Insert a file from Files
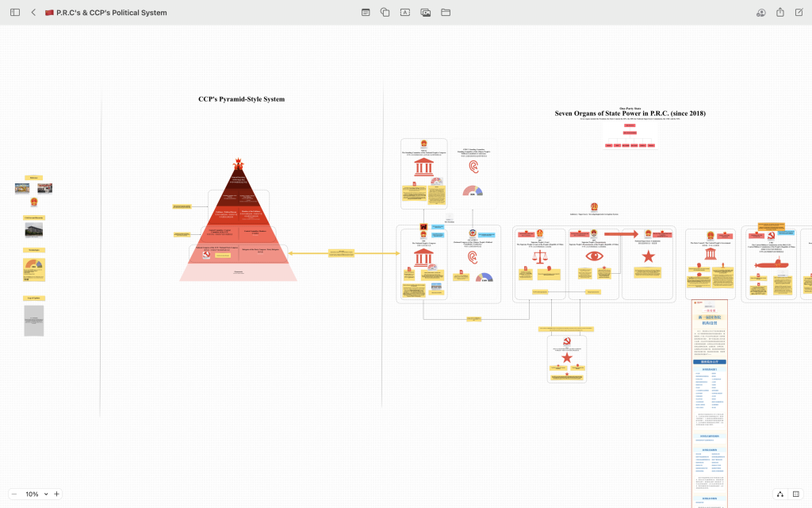The width and height of the screenshot is (812, 508). click(x=446, y=13)
